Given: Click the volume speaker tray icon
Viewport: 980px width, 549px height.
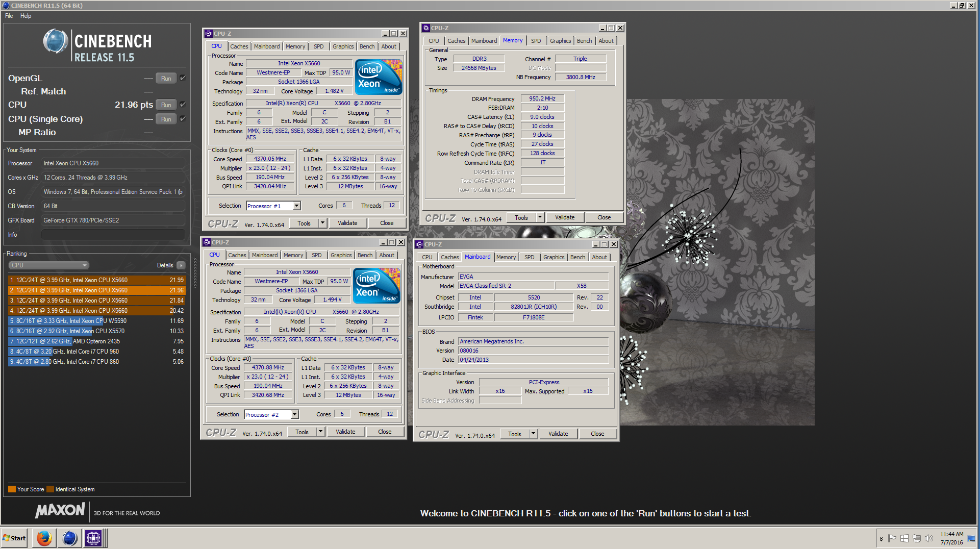Looking at the screenshot, I should point(929,538).
